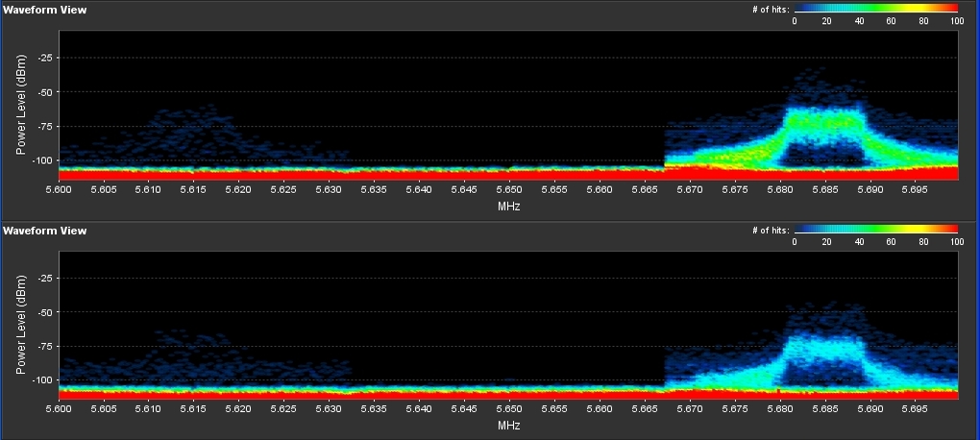Viewport: 980px width, 440px height.
Task: Click the faint blue signal near 5.615 in top plot
Action: [192, 130]
